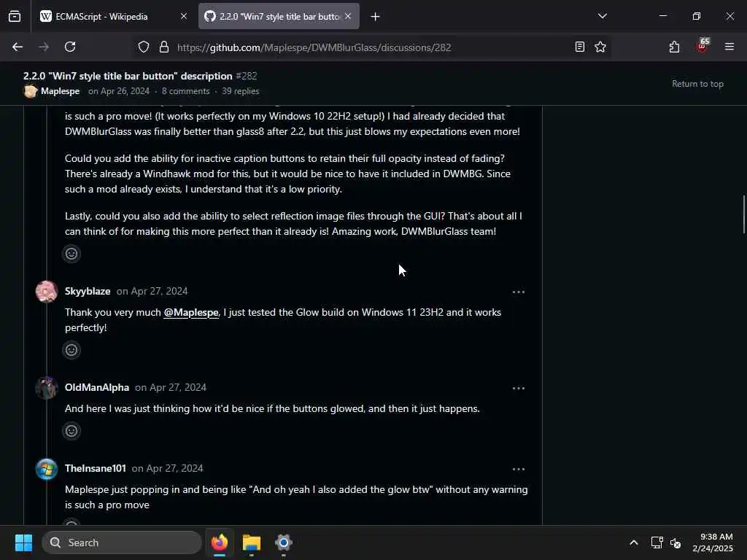
Task: Open the tracking protection shield icon
Action: coord(144,47)
